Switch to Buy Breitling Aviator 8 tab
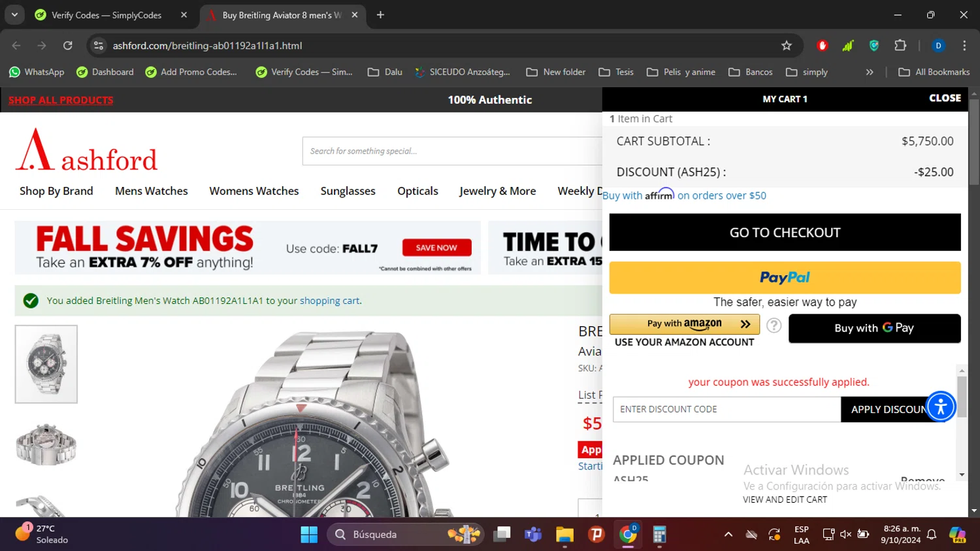Viewport: 980px width, 551px height. pos(282,15)
